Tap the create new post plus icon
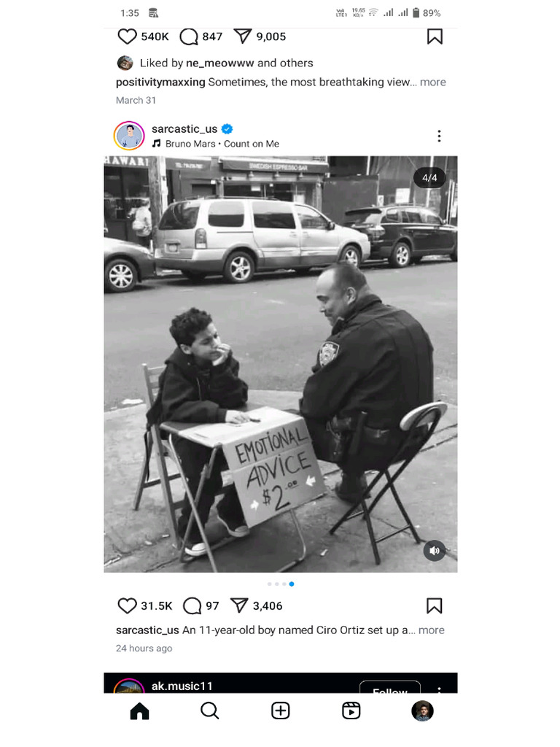Screen dimensions: 560x747 click(281, 711)
